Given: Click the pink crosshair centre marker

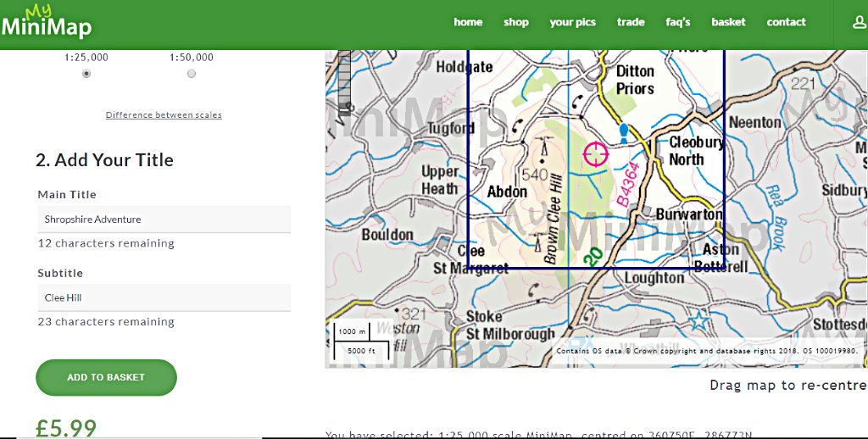Looking at the screenshot, I should [596, 154].
